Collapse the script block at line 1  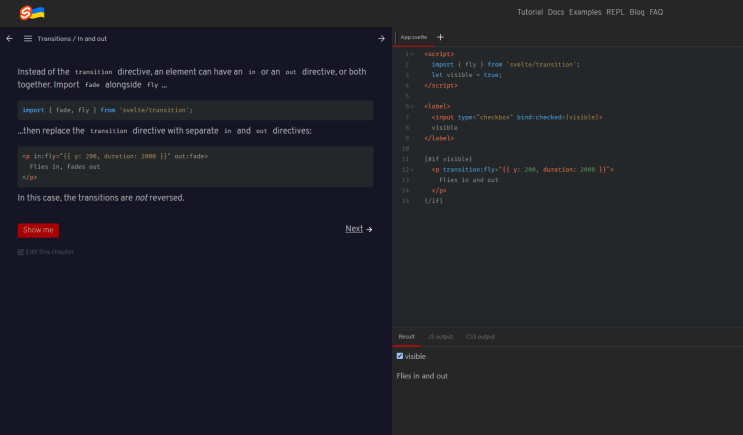[x=412, y=54]
